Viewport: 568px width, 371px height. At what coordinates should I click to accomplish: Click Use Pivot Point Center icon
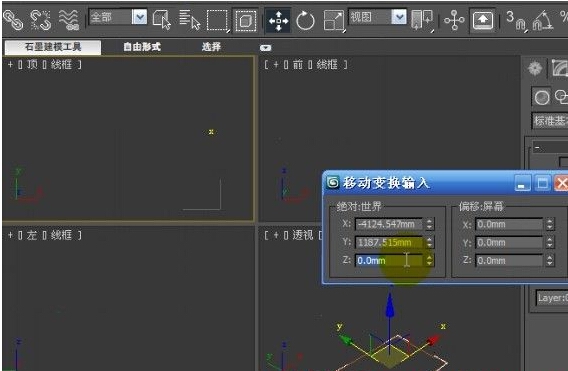[x=422, y=20]
